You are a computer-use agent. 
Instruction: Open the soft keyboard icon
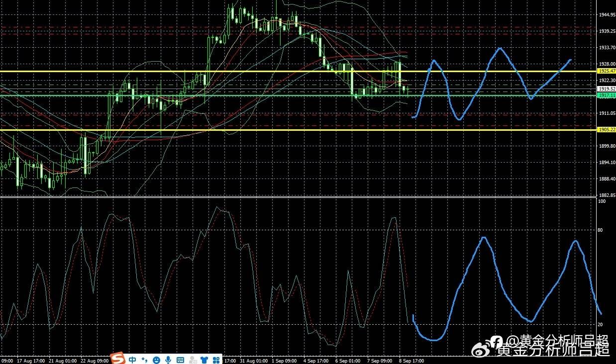[180, 360]
